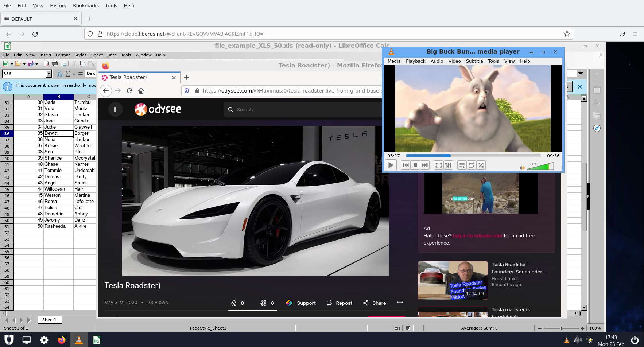This screenshot has width=644, height=347.
Task: Select the Tesla Roadster) browser tab
Action: click(139, 77)
